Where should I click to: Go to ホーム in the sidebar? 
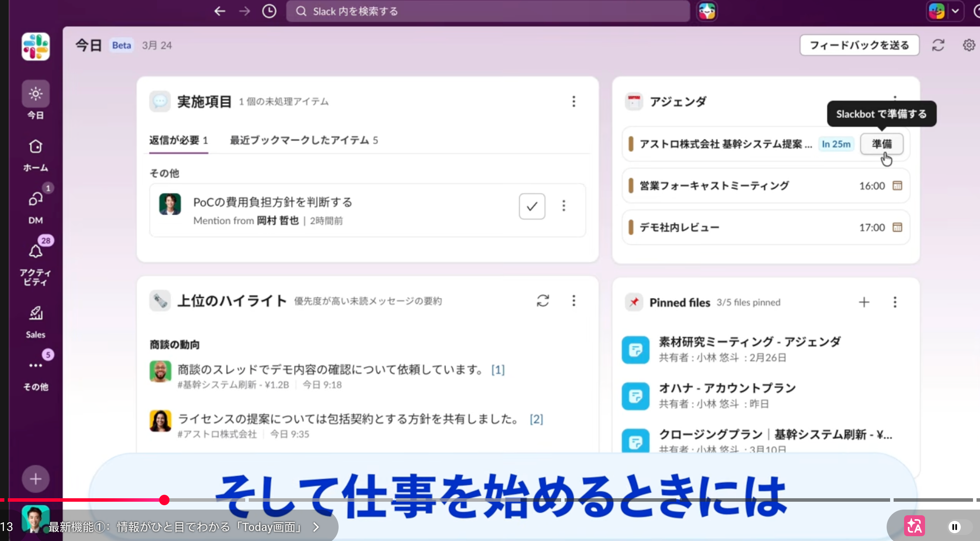35,154
